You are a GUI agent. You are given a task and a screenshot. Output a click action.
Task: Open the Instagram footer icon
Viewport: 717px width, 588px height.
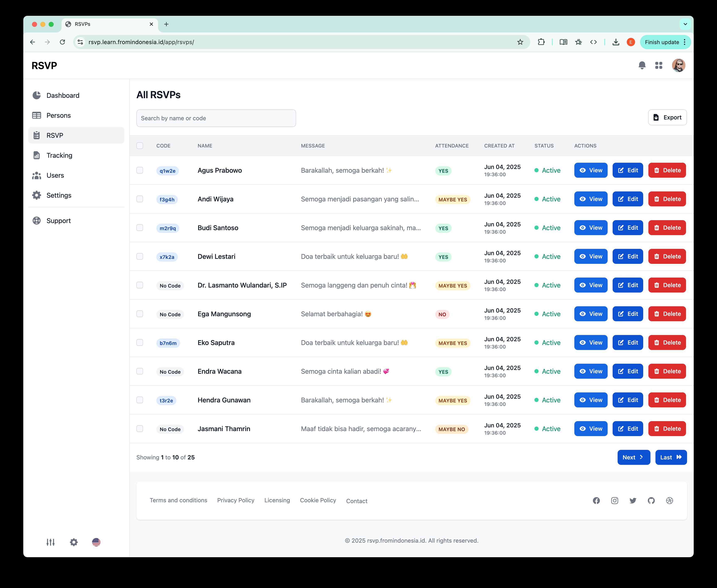[614, 501]
